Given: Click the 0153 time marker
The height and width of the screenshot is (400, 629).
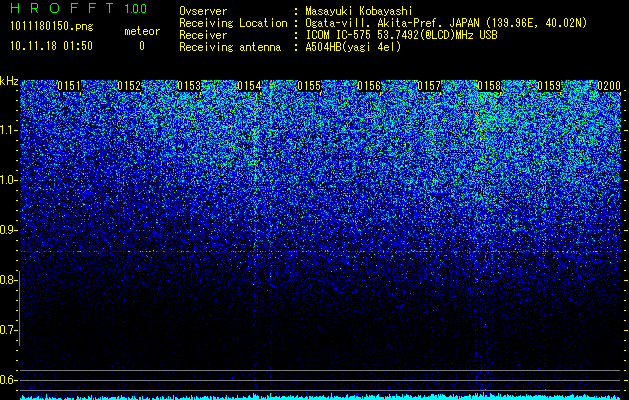Looking at the screenshot, I should click(189, 86).
